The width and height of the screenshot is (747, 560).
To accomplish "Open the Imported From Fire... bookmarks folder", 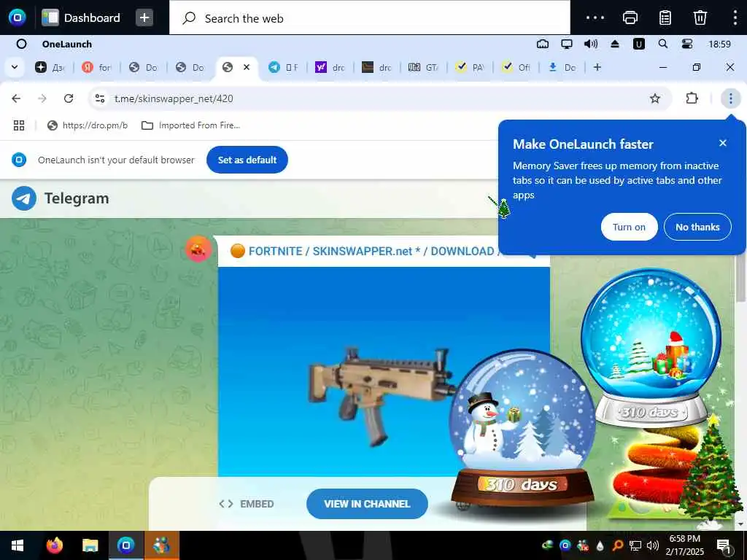I will [191, 125].
